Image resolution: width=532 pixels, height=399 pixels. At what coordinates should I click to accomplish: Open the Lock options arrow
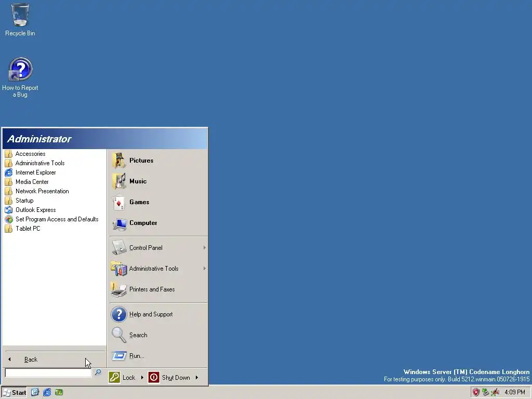pyautogui.click(x=142, y=377)
